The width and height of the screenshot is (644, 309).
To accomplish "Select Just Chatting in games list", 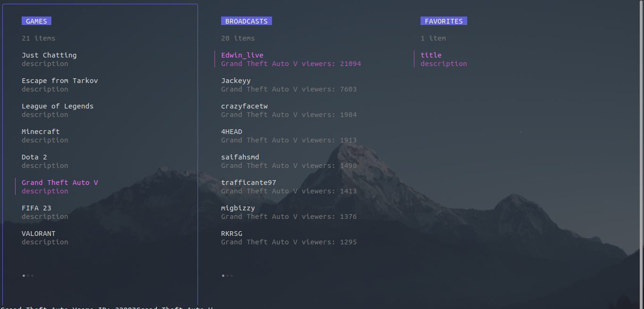I will (x=49, y=55).
